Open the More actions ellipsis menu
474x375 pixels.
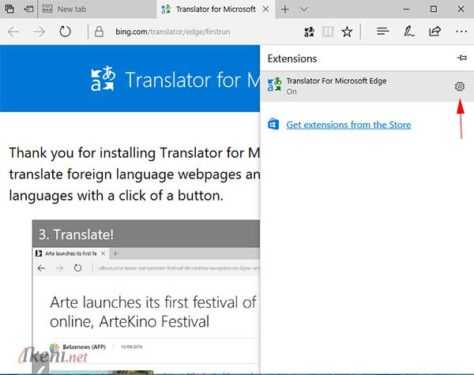pyautogui.click(x=461, y=32)
